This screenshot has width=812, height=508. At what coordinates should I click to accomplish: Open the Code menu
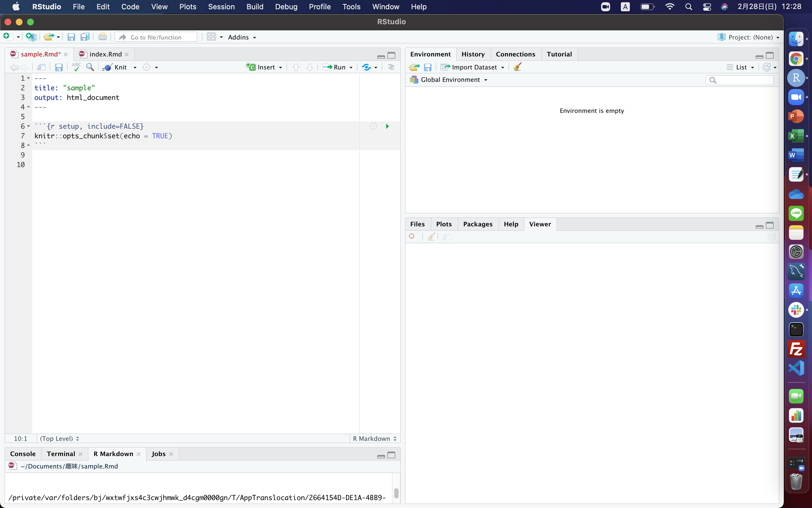[130, 7]
